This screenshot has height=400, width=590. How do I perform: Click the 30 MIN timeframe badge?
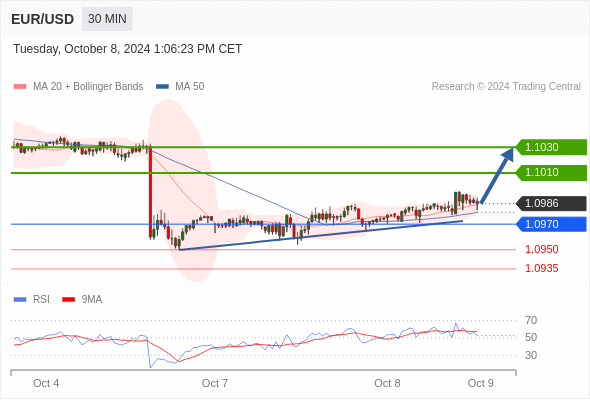coord(107,19)
